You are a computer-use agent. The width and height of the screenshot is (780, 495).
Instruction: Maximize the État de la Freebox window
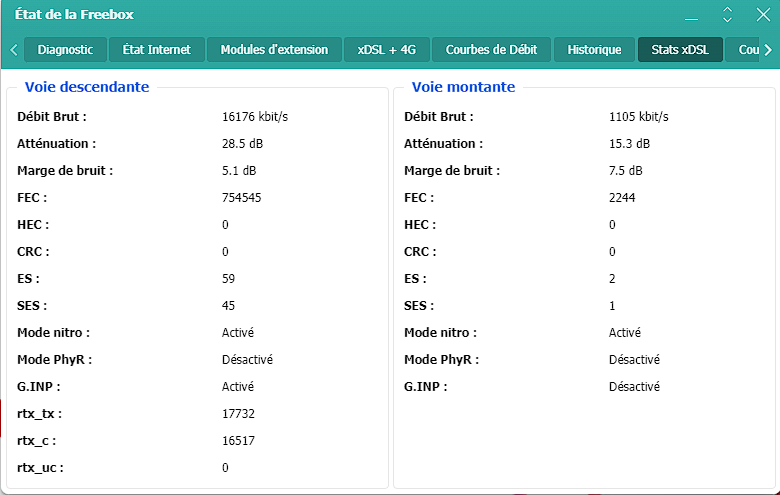(727, 15)
